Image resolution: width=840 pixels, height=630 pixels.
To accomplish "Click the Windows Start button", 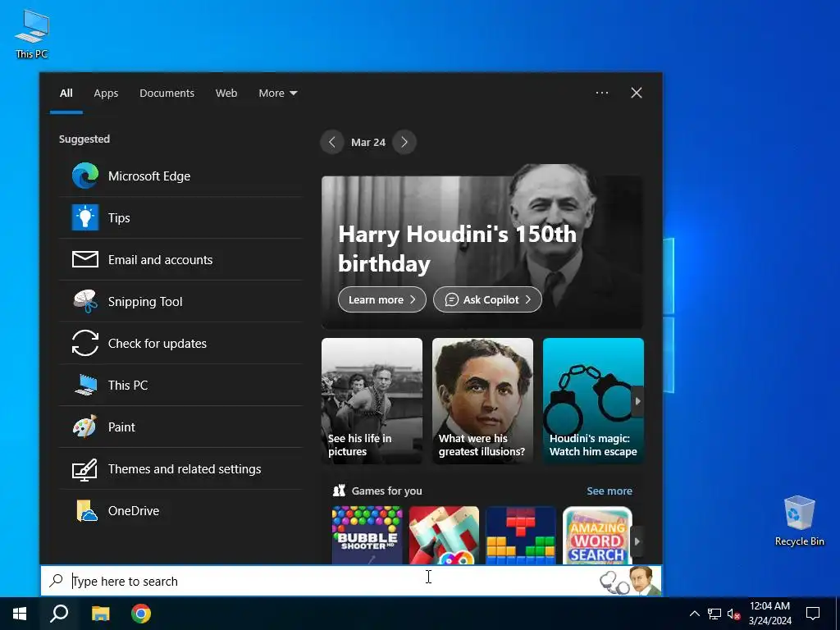I will pyautogui.click(x=20, y=614).
